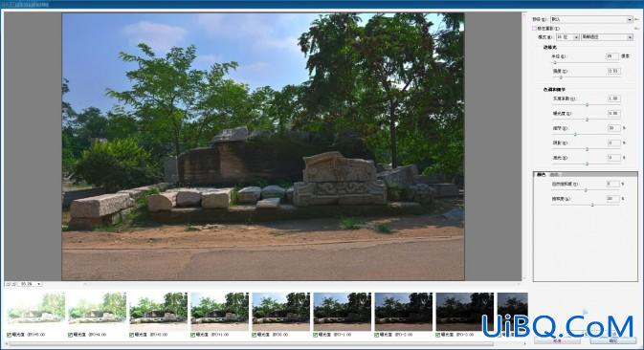Click the Cancel button
Screen dimensions: 644x350
click(557, 340)
